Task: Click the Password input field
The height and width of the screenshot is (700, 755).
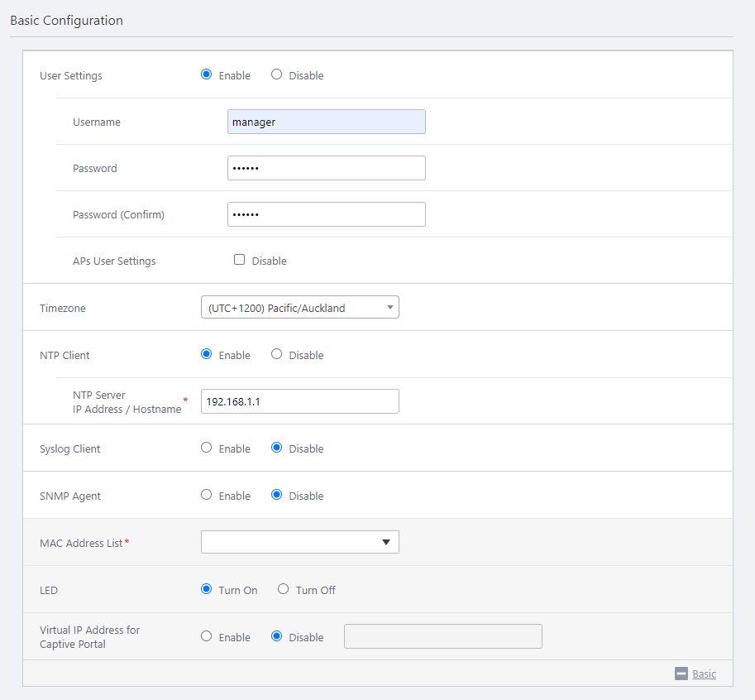Action: coord(326,168)
